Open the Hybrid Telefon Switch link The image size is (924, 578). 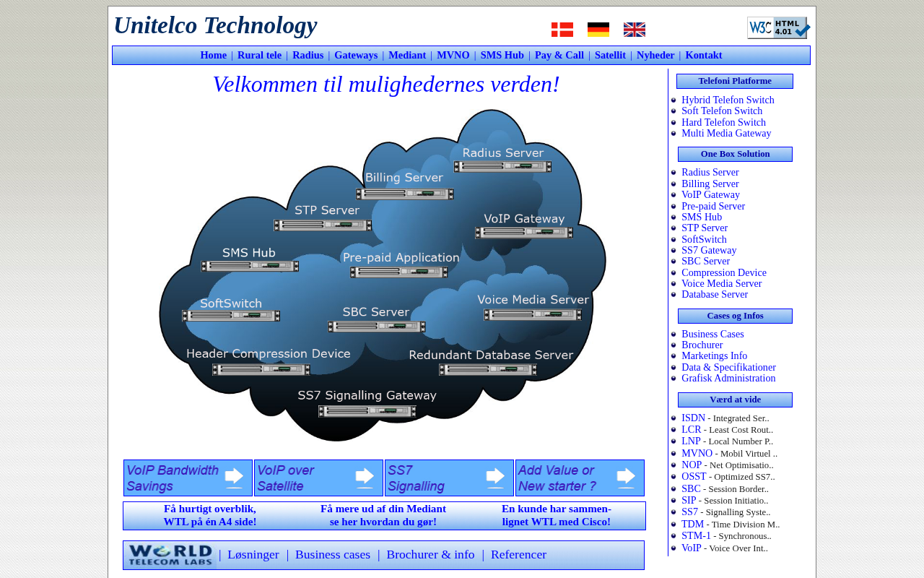[728, 100]
